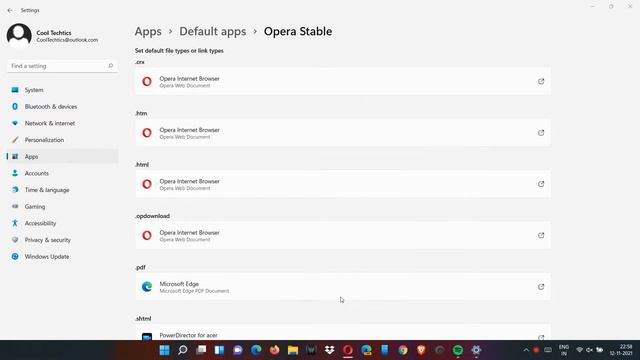This screenshot has width=640, height=360.
Task: Open File Explorer from the taskbar
Action: (x=293, y=350)
